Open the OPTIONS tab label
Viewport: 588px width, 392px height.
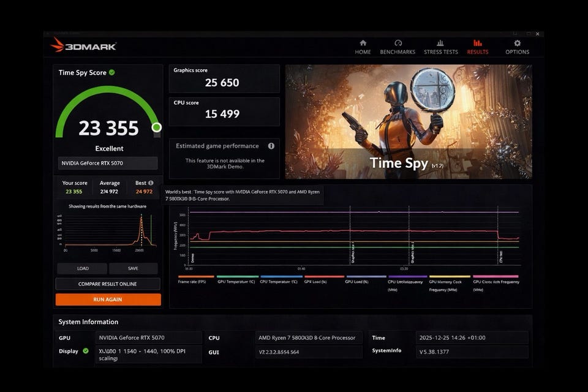[x=517, y=52]
